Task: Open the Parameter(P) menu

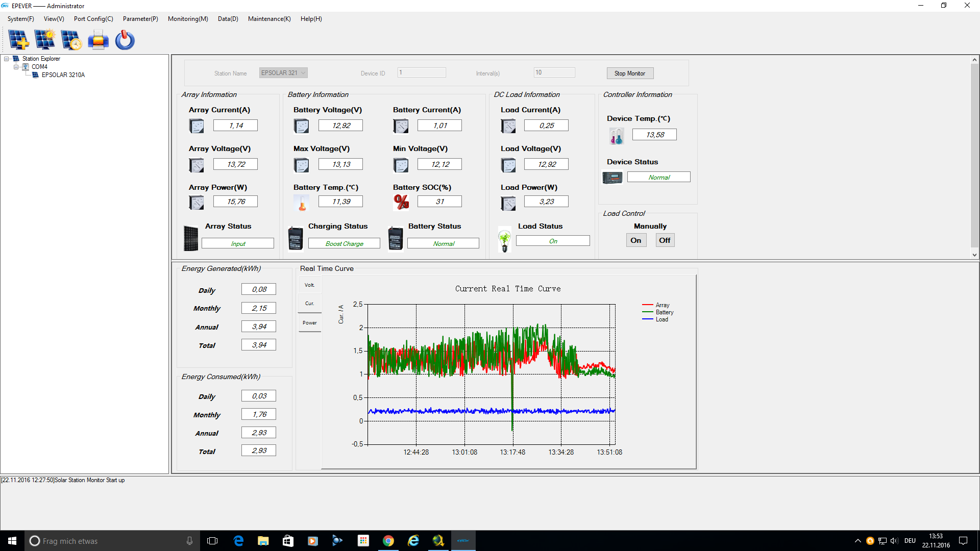Action: point(140,19)
